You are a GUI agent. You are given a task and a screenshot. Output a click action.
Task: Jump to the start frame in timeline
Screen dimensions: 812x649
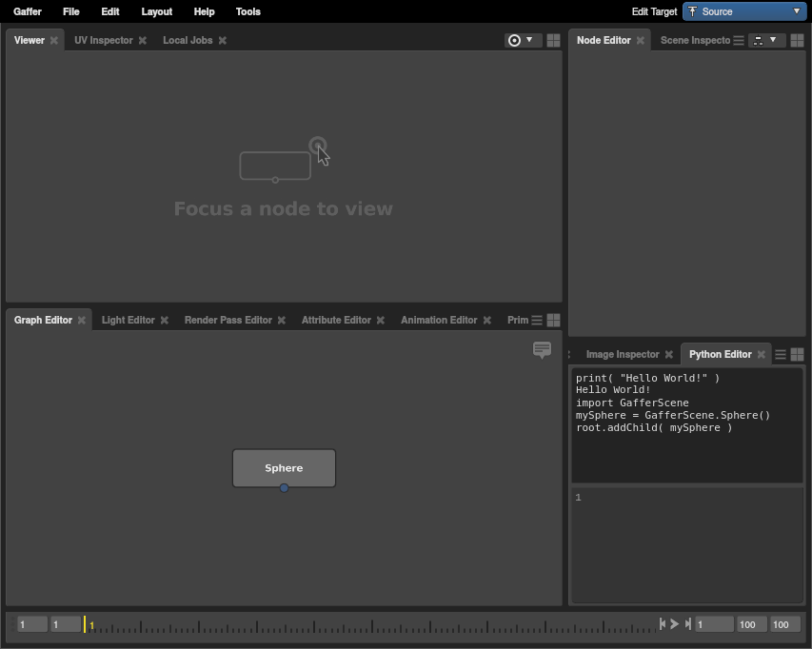663,624
